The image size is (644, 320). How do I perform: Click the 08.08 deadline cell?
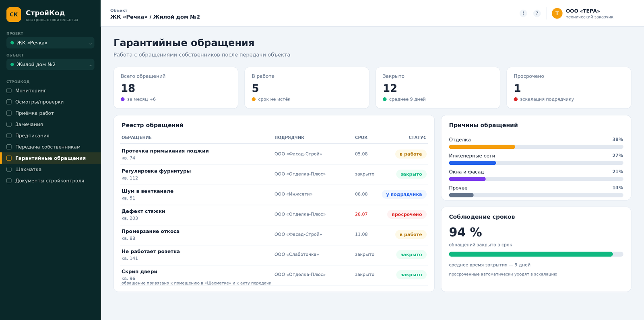point(361,194)
